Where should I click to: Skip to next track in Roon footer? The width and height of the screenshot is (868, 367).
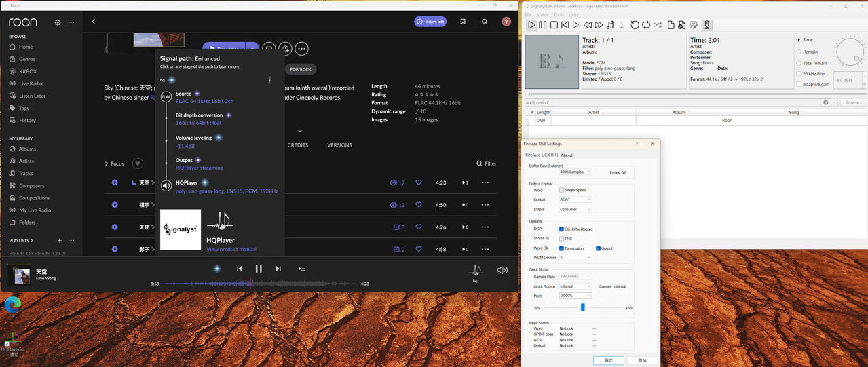(x=278, y=269)
